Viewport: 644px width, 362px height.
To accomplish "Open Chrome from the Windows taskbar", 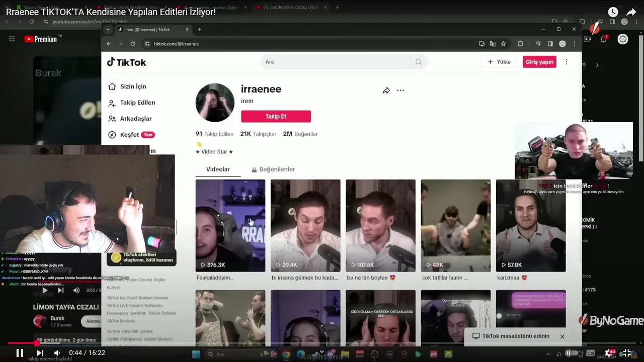I will click(x=286, y=354).
